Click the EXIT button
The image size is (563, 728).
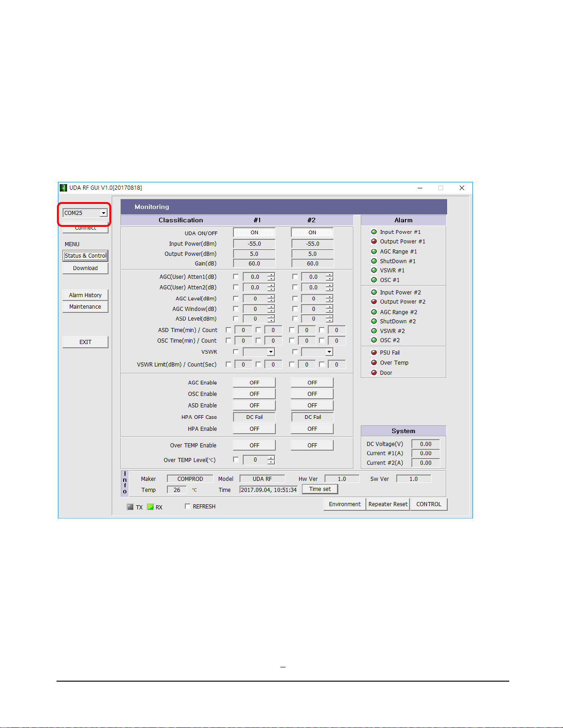click(x=85, y=342)
